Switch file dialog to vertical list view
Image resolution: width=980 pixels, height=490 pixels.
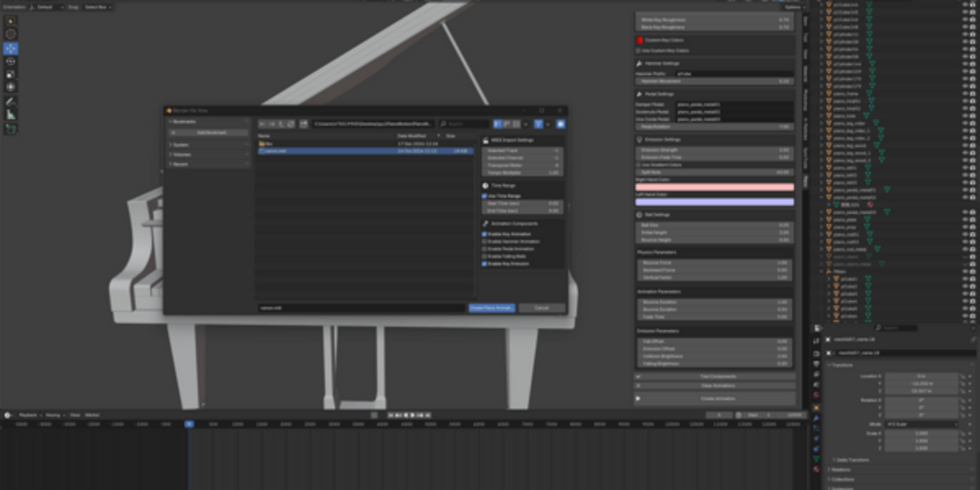click(x=497, y=124)
